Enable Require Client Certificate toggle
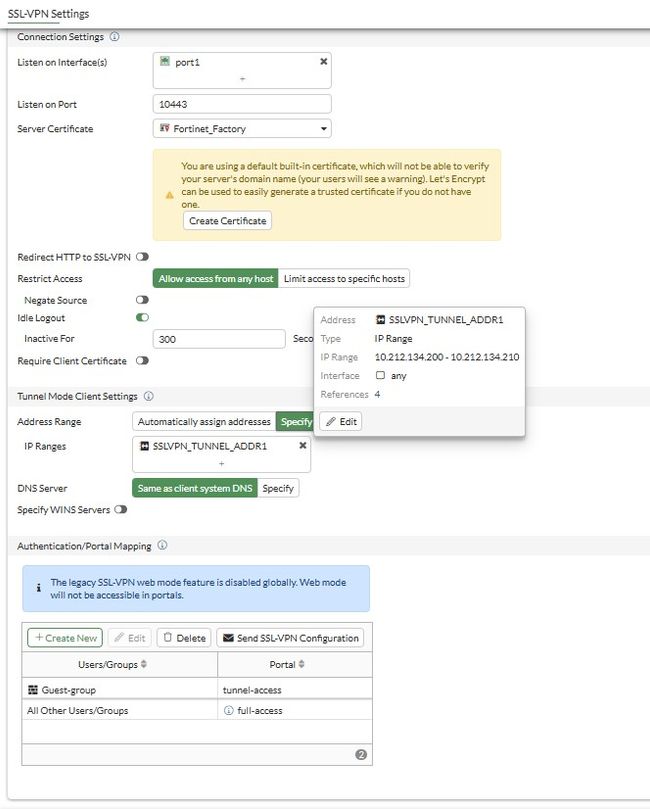The image size is (650, 809). [x=142, y=361]
